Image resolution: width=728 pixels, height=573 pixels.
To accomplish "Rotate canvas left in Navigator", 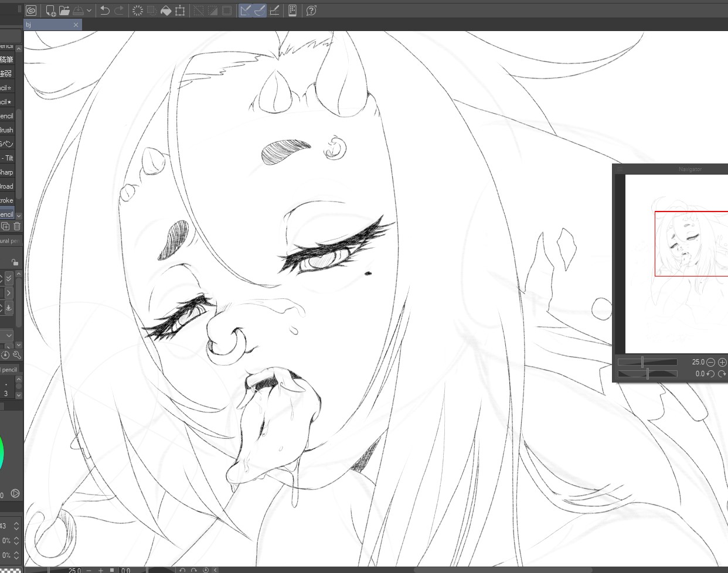I will [x=710, y=374].
